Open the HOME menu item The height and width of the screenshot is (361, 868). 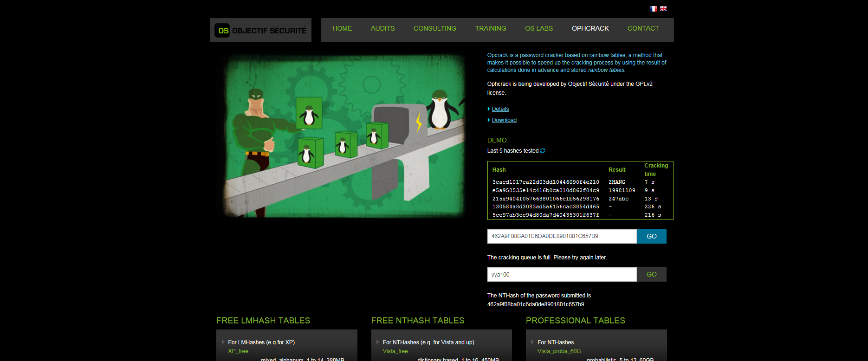pyautogui.click(x=342, y=28)
